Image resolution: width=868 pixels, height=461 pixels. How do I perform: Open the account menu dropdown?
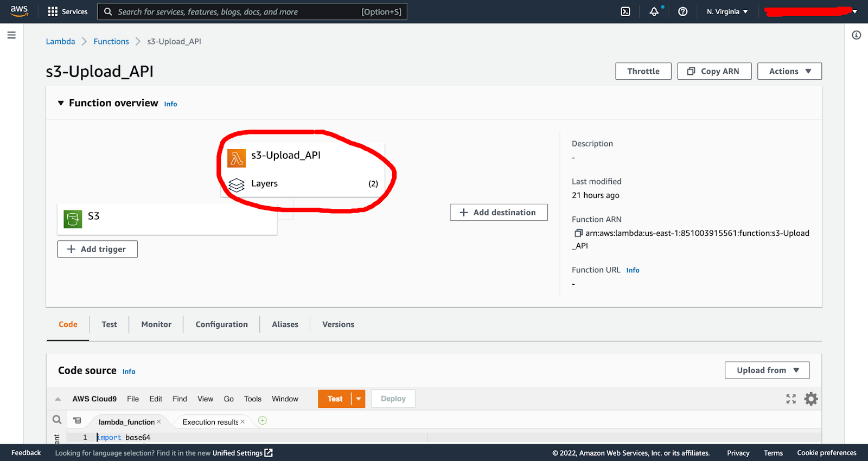pos(810,11)
